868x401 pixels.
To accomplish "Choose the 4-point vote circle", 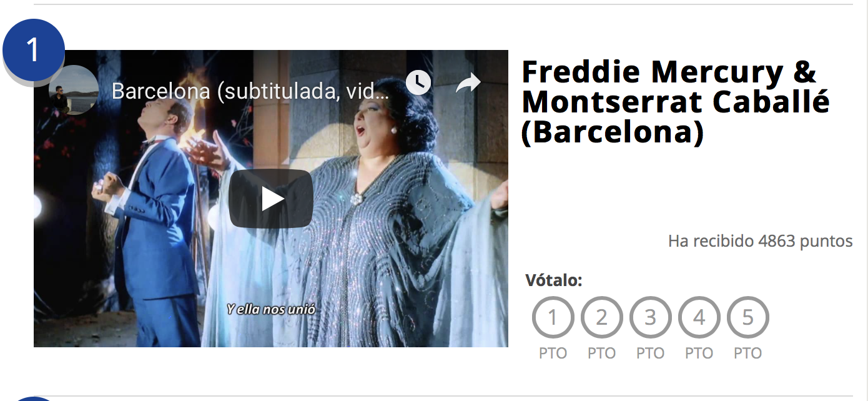I will tap(699, 317).
